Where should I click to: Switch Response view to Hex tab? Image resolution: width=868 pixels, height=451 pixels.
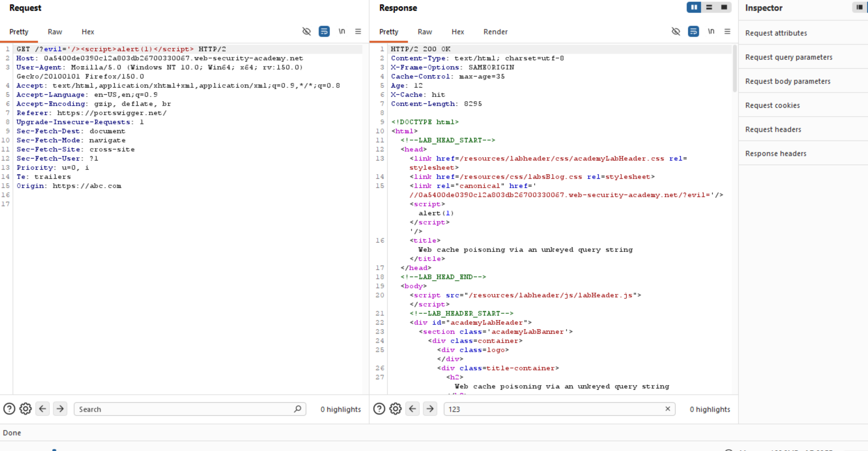458,32
